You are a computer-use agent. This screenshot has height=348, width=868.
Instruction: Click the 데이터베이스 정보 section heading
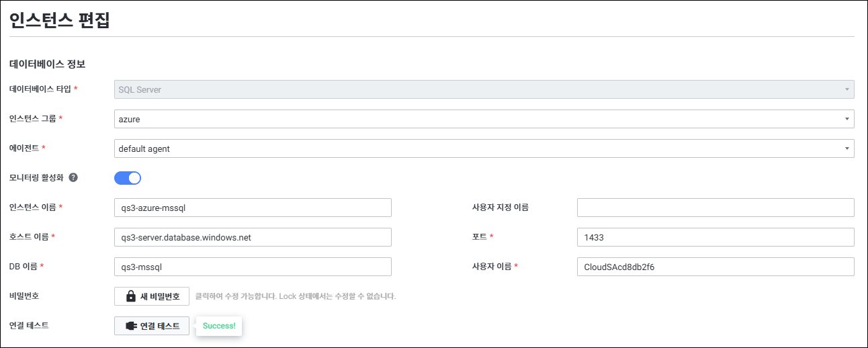47,64
